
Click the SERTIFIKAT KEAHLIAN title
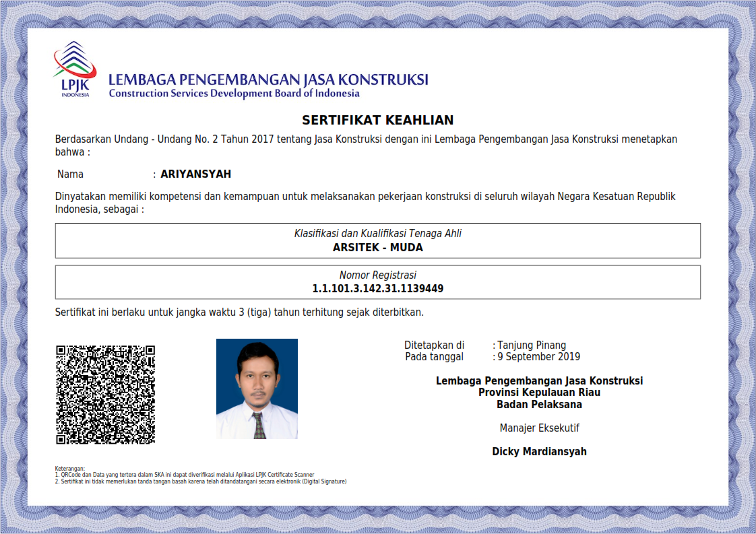point(377,121)
